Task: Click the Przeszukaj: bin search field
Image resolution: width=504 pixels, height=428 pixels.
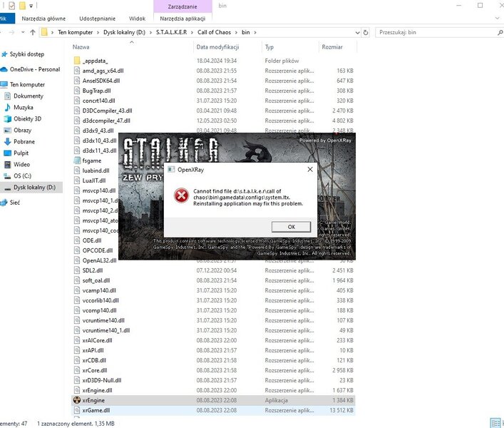Action: 438,32
